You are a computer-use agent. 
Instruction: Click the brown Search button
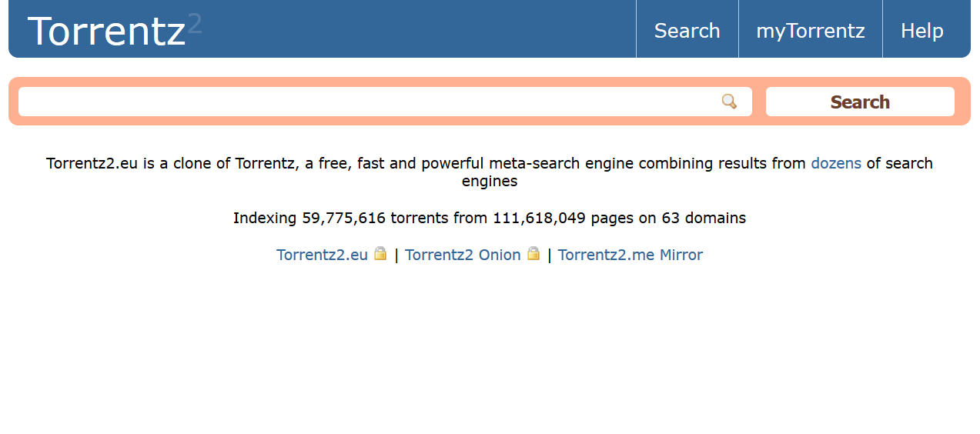[x=860, y=102]
